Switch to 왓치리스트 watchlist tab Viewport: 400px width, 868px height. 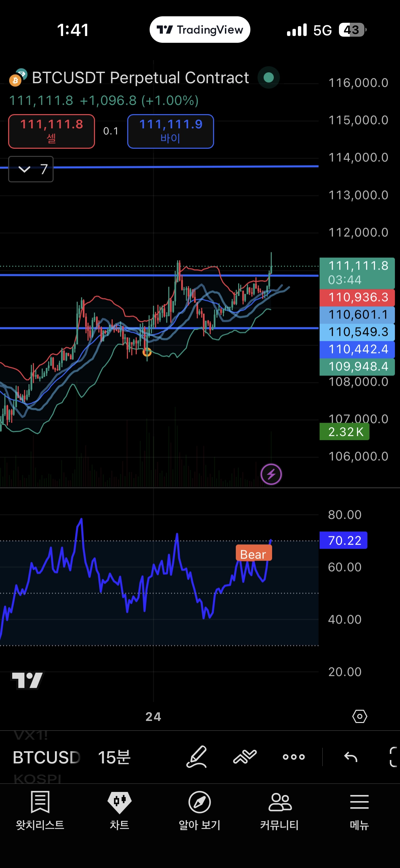click(40, 811)
